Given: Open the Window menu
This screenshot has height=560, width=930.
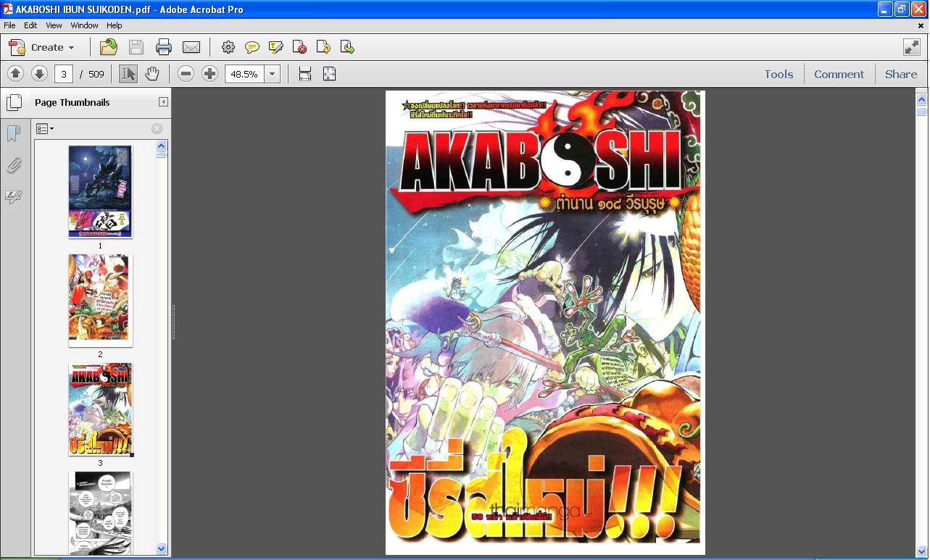Looking at the screenshot, I should (85, 25).
